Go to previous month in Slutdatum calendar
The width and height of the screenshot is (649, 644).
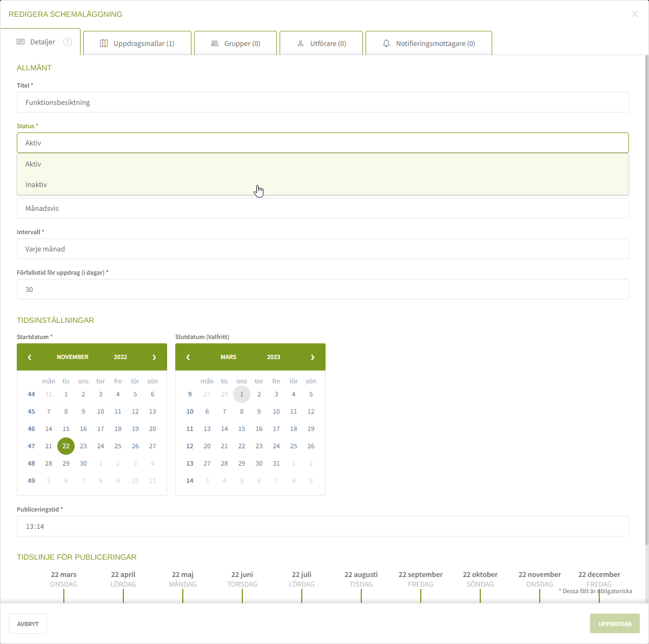click(188, 357)
